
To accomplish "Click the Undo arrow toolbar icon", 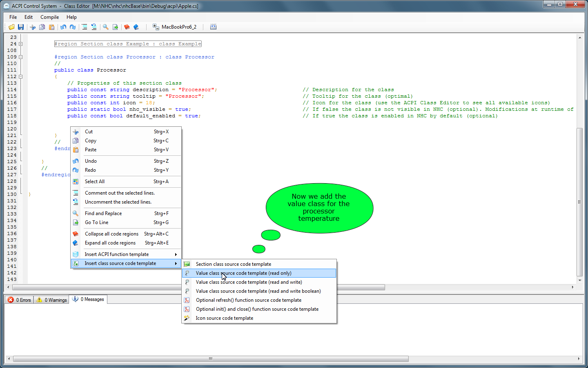I will pyautogui.click(x=63, y=27).
